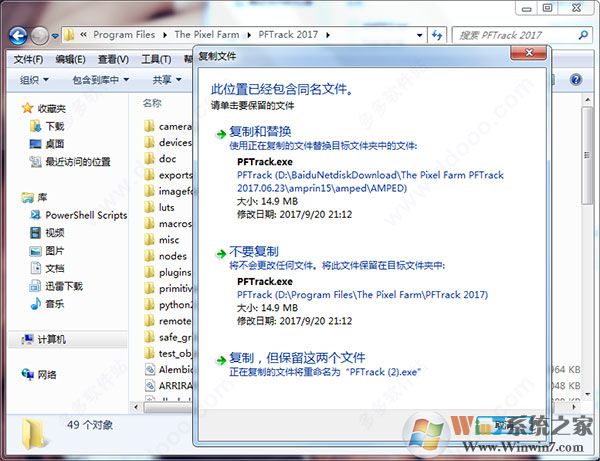Click the Explorer forward navigation arrow

point(39,36)
